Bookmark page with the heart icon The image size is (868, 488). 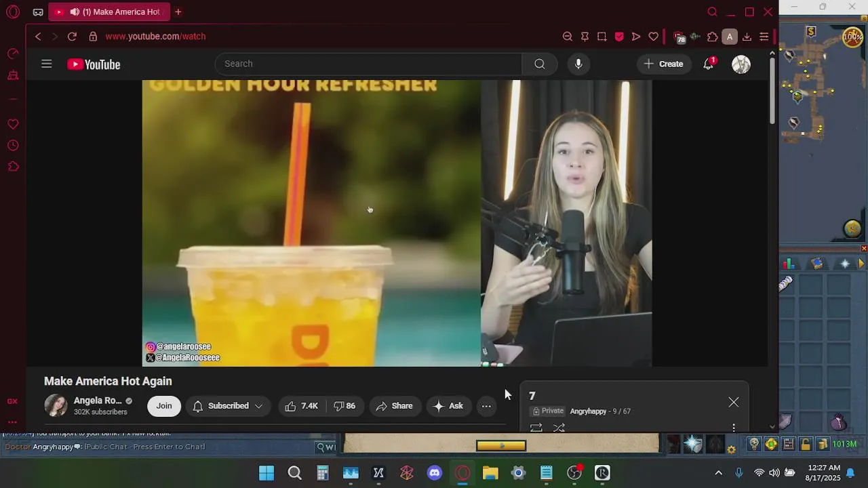(x=654, y=37)
